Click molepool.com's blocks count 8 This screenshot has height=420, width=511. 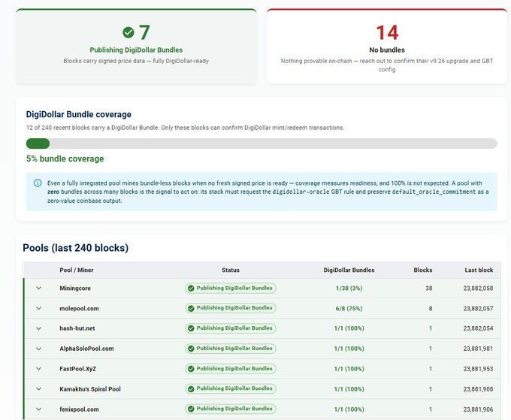click(x=430, y=309)
